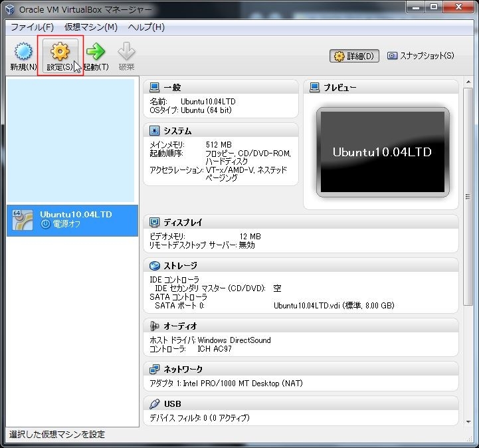
Task: Click the VirtualBox title bar icon
Action: tap(10, 9)
